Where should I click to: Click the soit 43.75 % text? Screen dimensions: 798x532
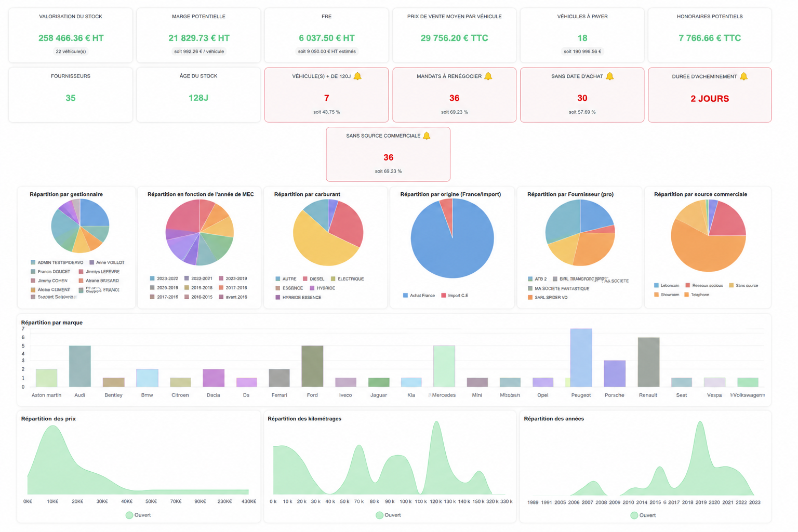[327, 112]
